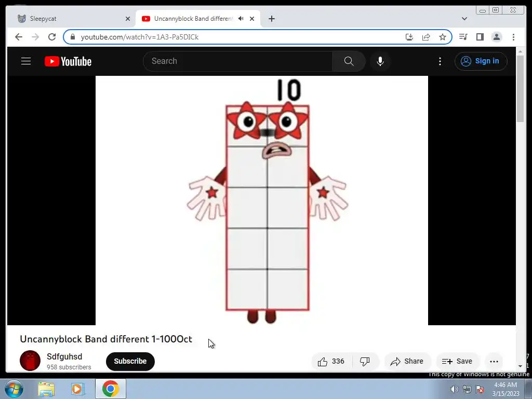
Task: Toggle the Chrome side panel
Action: click(x=480, y=37)
